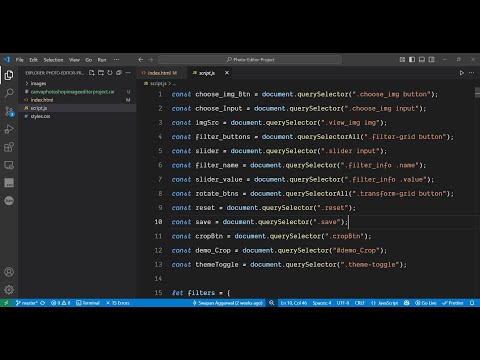The height and width of the screenshot is (360, 480).
Task: Click the New Folder icon in Explorer
Action: pos(101,73)
